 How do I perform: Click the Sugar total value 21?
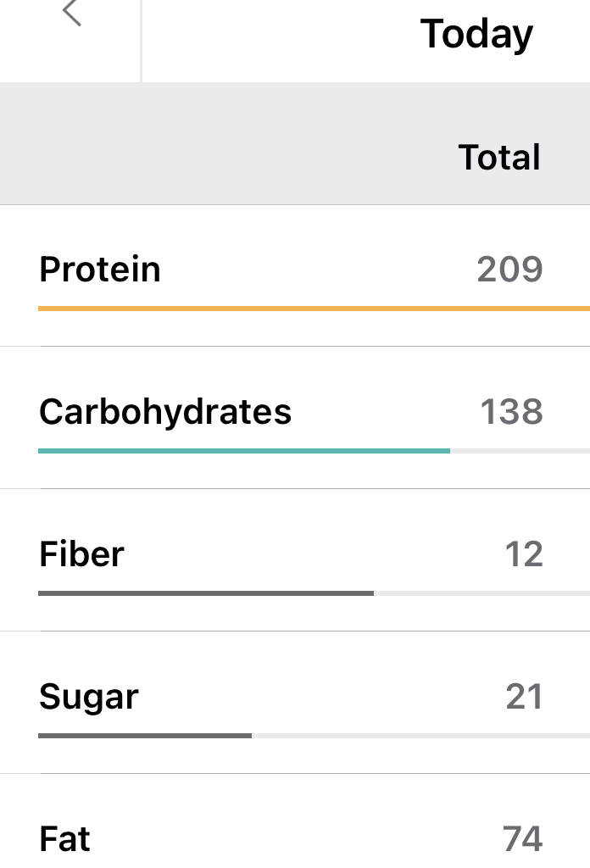click(x=524, y=697)
